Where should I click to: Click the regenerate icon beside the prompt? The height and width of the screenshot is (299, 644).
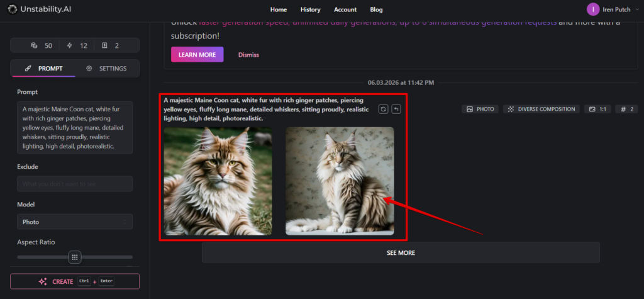[x=383, y=109]
